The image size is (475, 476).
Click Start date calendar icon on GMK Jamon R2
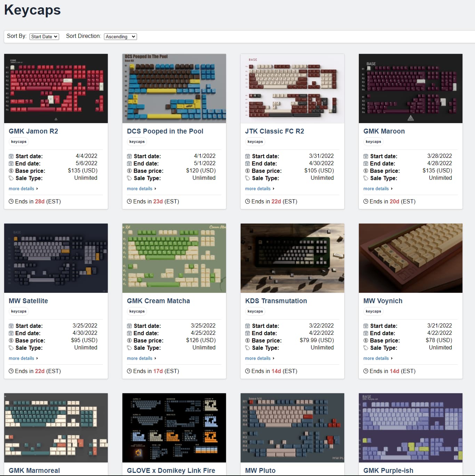11,156
